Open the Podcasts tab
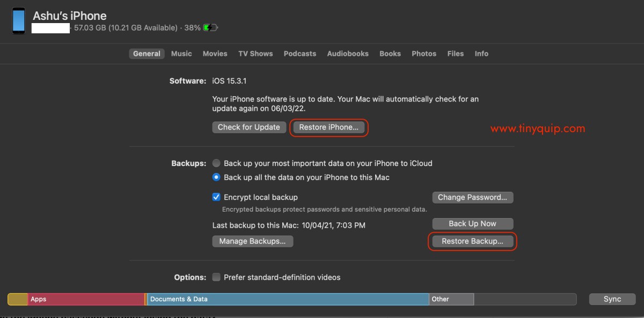Screen dimensions: 644x318 [300, 54]
